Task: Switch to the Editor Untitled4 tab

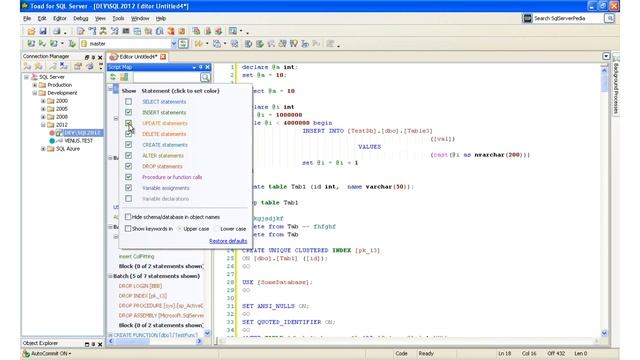Action: click(138, 57)
